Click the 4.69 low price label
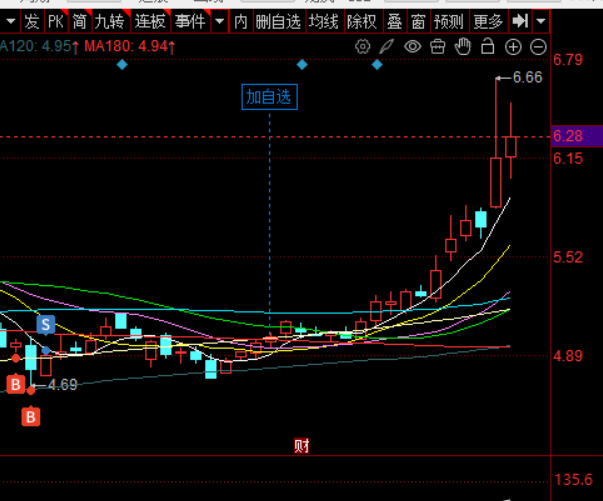 (x=63, y=384)
